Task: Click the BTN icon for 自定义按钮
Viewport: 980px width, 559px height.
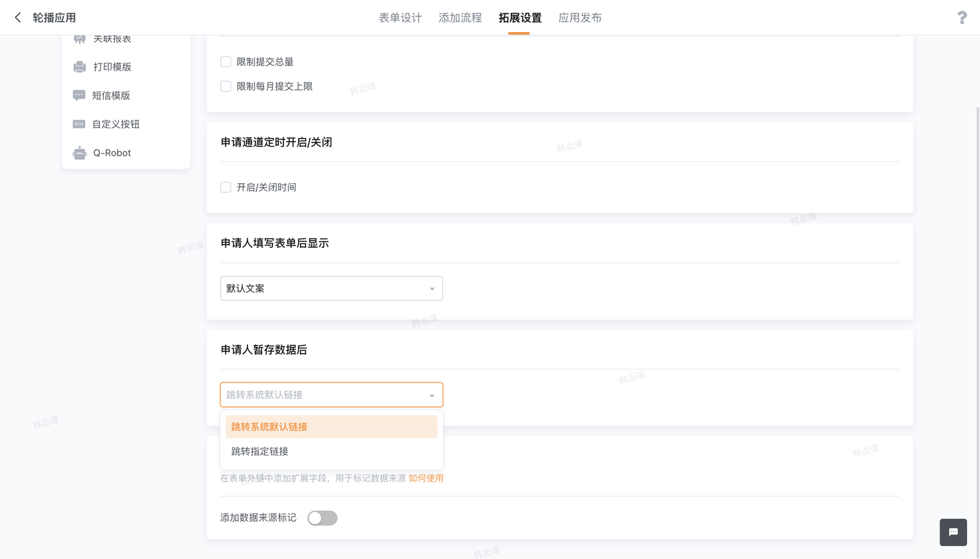Action: point(79,124)
